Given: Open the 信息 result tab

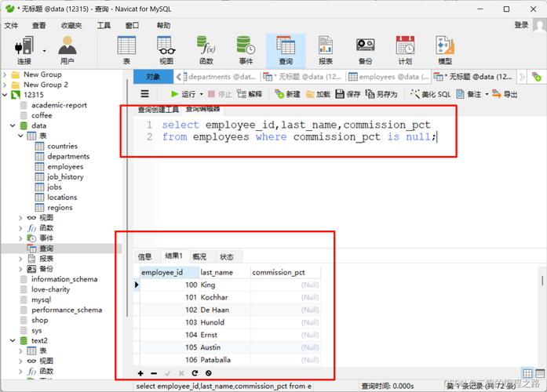Looking at the screenshot, I should tap(144, 257).
